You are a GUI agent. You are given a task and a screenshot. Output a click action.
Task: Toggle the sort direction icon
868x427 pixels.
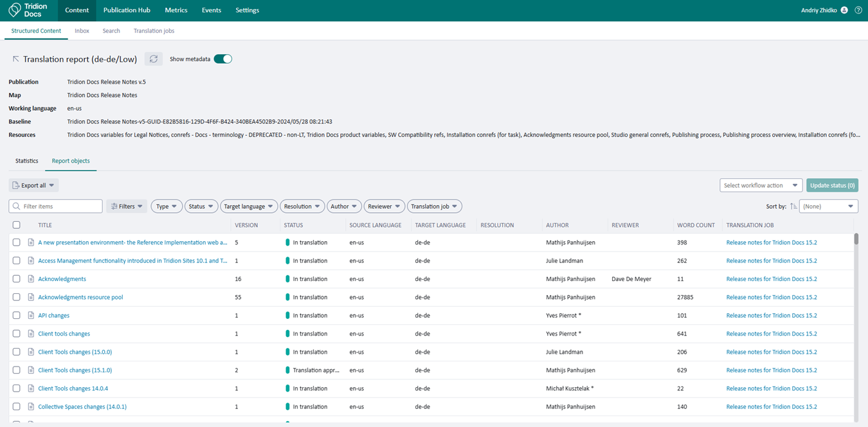(x=793, y=206)
